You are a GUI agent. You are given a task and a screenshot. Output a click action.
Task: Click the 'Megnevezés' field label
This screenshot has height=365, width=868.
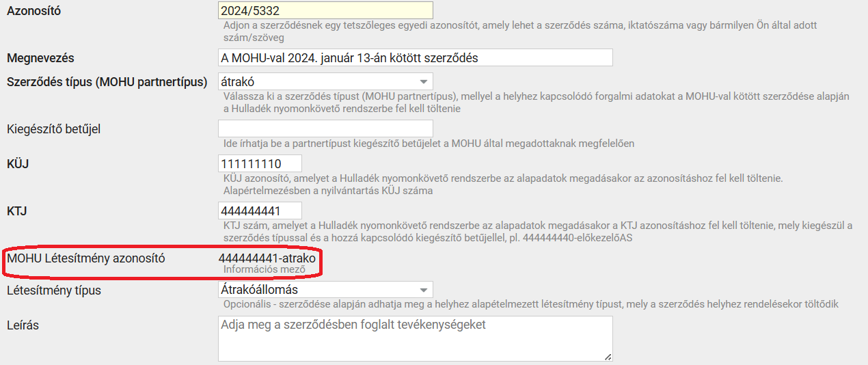40,58
